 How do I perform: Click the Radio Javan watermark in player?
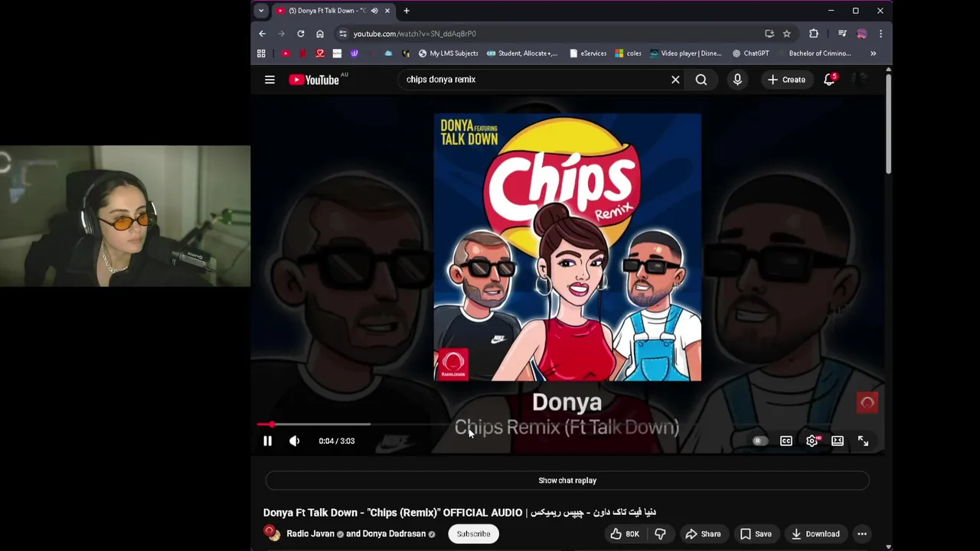(x=867, y=403)
